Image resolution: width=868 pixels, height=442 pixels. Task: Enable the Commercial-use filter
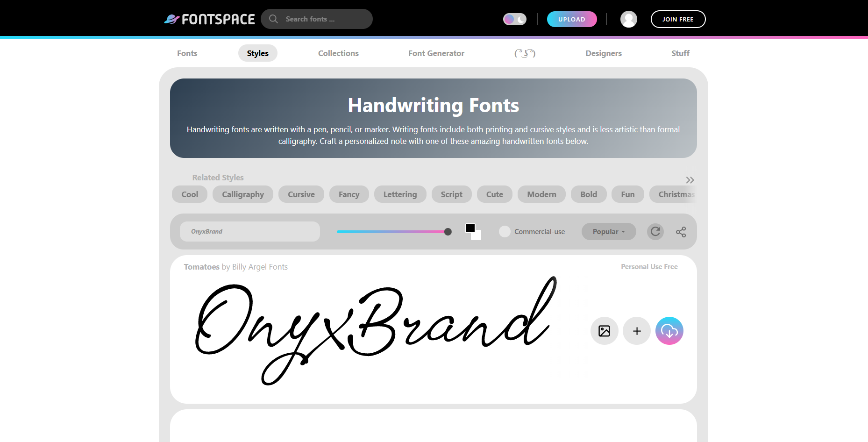tap(505, 231)
